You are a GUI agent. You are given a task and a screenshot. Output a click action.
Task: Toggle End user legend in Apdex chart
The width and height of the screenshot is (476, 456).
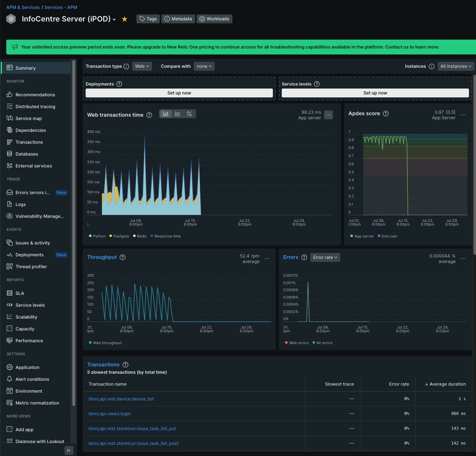point(387,236)
